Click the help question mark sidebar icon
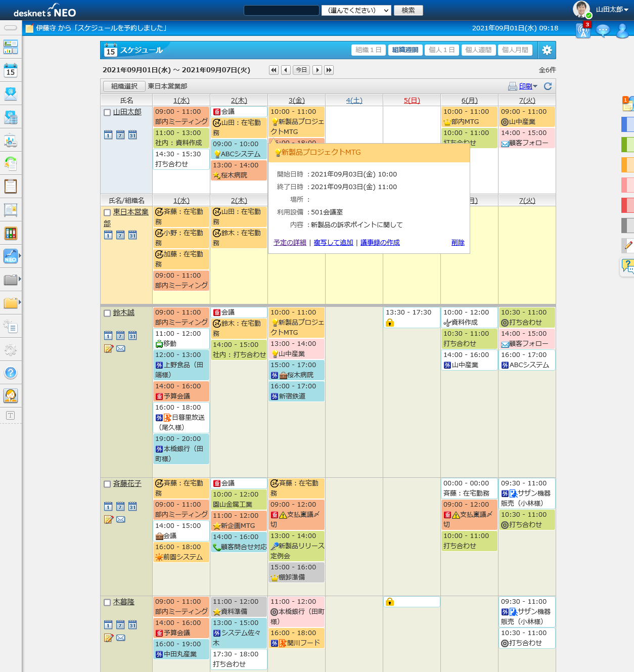This screenshot has height=672, width=634. (11, 373)
